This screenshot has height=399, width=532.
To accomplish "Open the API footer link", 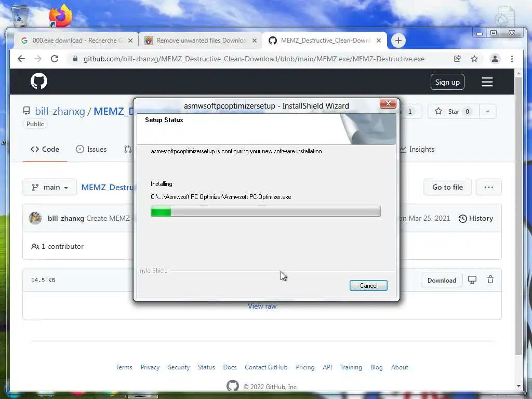I will coord(327,367).
